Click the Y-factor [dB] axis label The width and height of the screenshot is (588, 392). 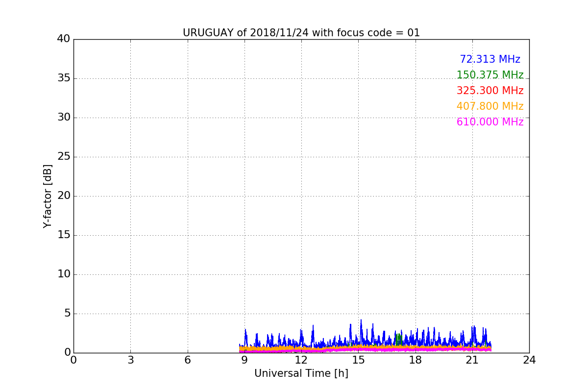tap(48, 196)
